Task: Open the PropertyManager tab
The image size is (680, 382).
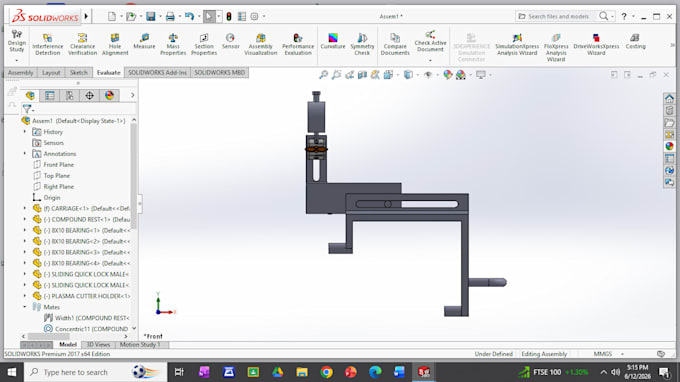Action: click(50, 95)
